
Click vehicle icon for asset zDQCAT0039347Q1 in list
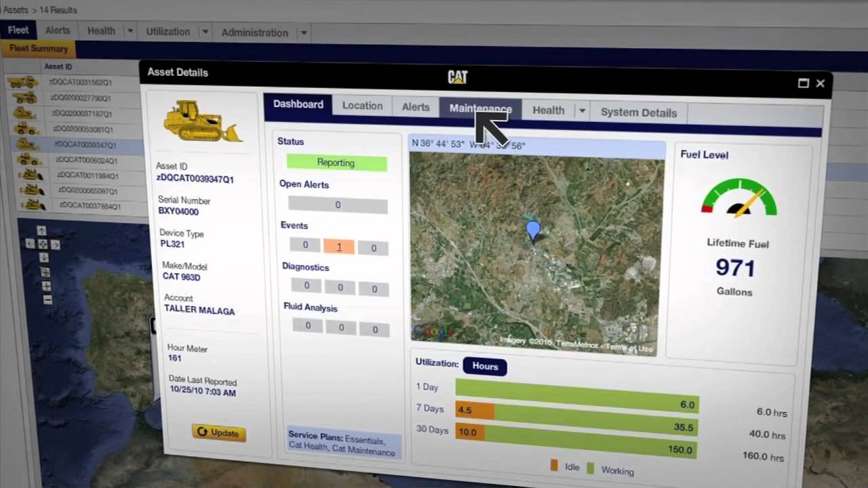point(28,144)
